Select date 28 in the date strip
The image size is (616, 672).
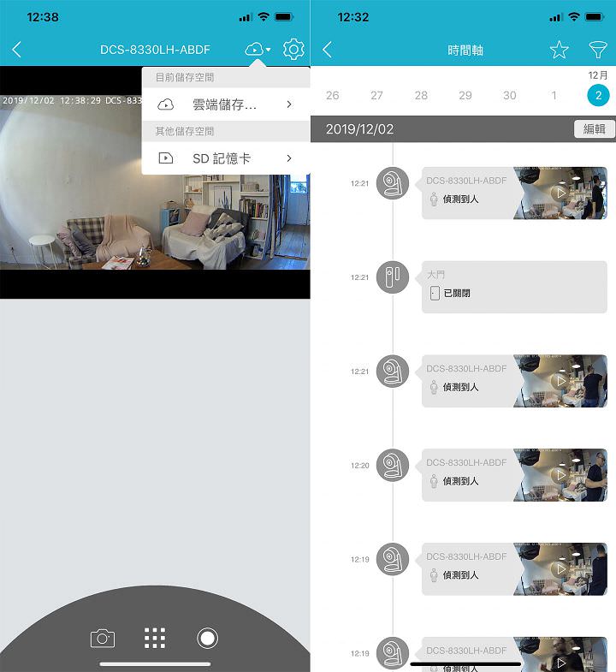[x=421, y=95]
